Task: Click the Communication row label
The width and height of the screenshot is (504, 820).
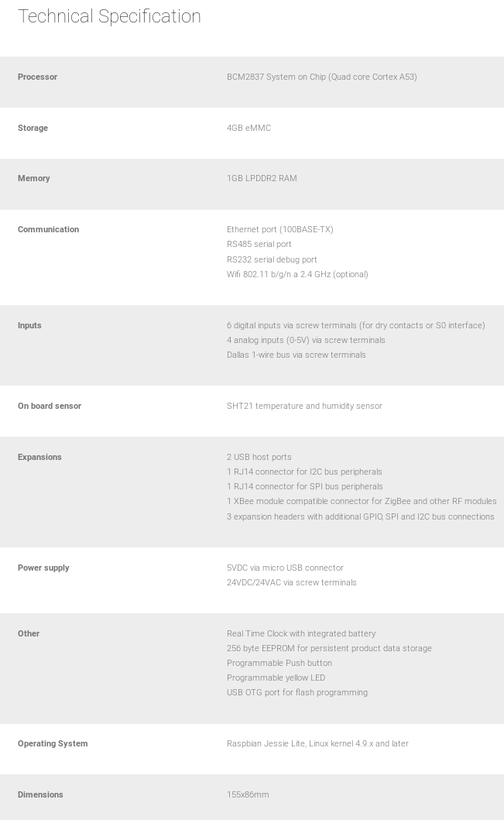Action: [x=48, y=229]
